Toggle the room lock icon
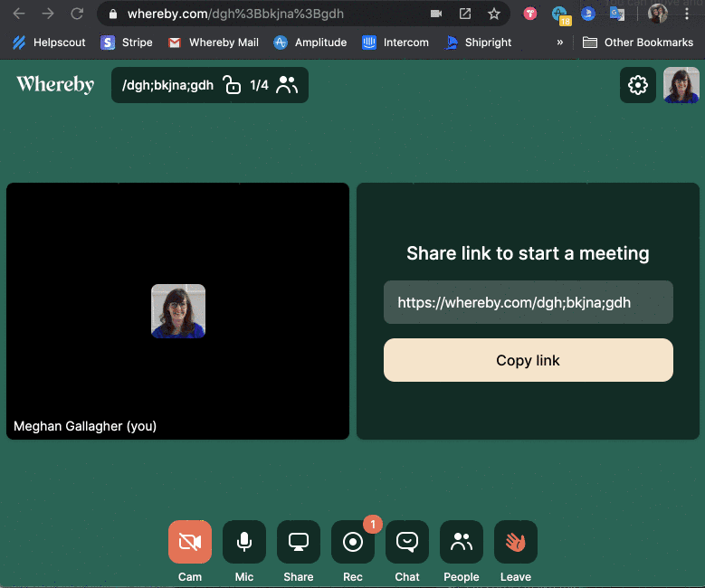The height and width of the screenshot is (588, 705). (232, 85)
